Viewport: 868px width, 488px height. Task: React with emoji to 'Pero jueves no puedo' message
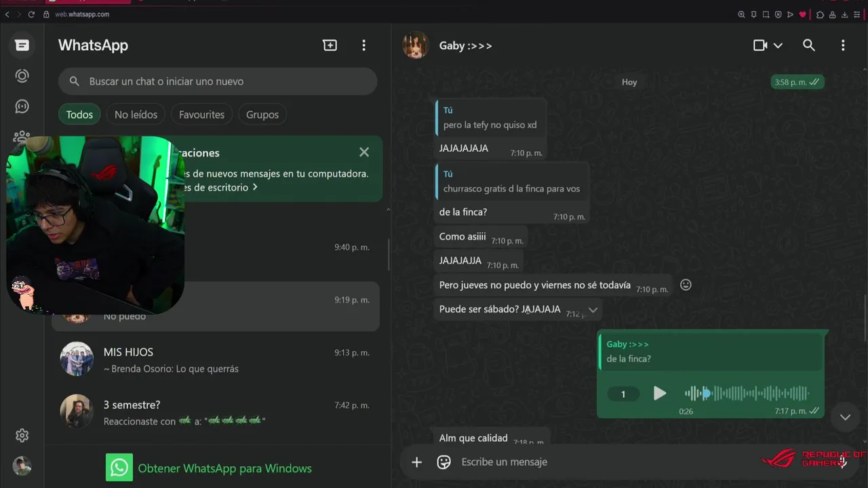click(x=686, y=285)
